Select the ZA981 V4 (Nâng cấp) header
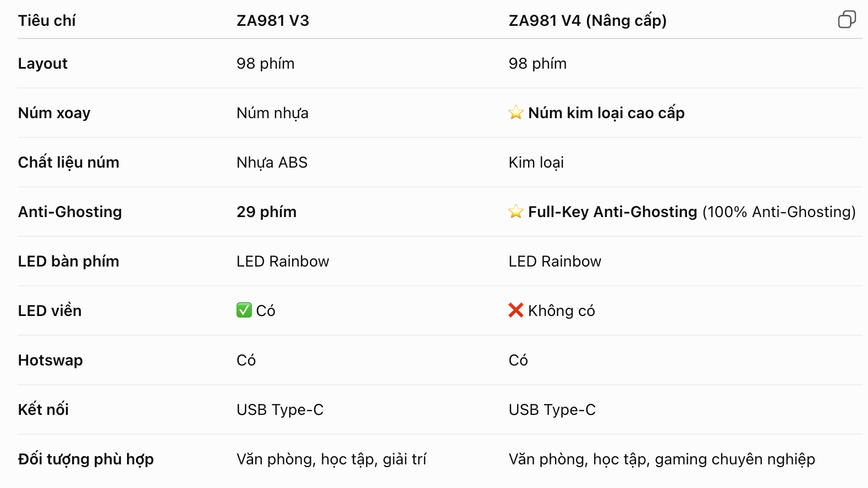 tap(587, 21)
